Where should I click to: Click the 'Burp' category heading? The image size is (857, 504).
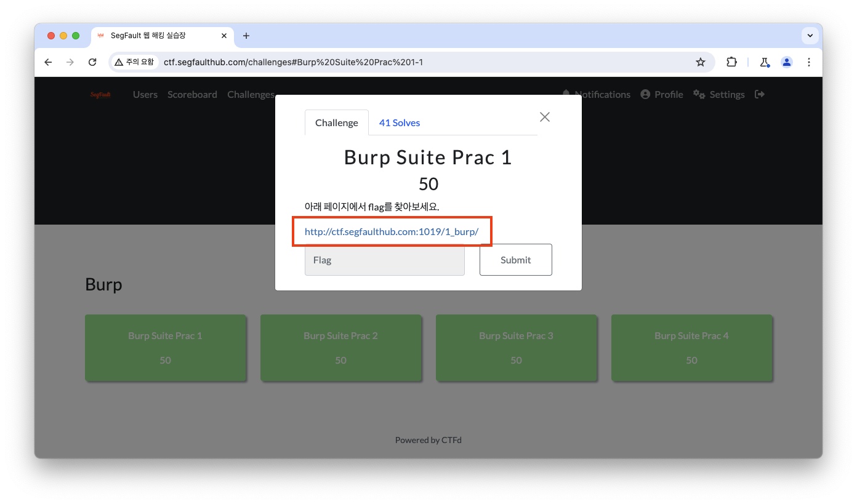pyautogui.click(x=103, y=284)
